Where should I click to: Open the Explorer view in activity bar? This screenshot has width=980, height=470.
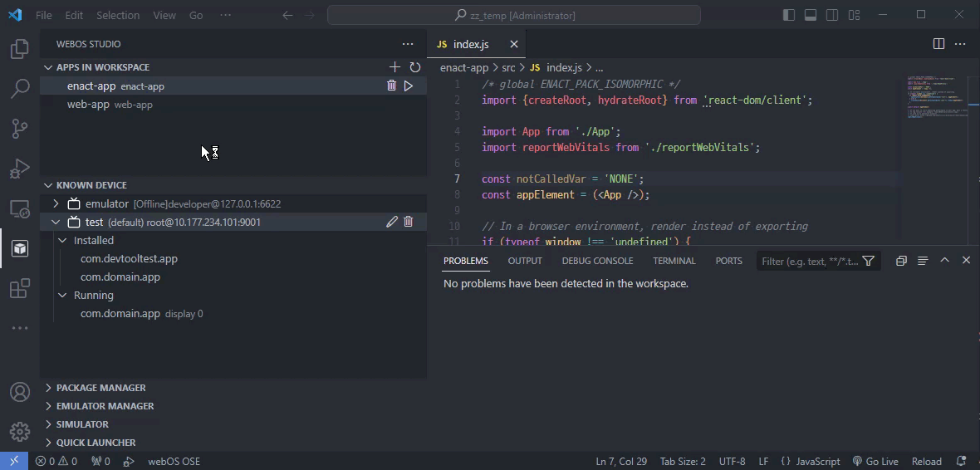(x=20, y=49)
